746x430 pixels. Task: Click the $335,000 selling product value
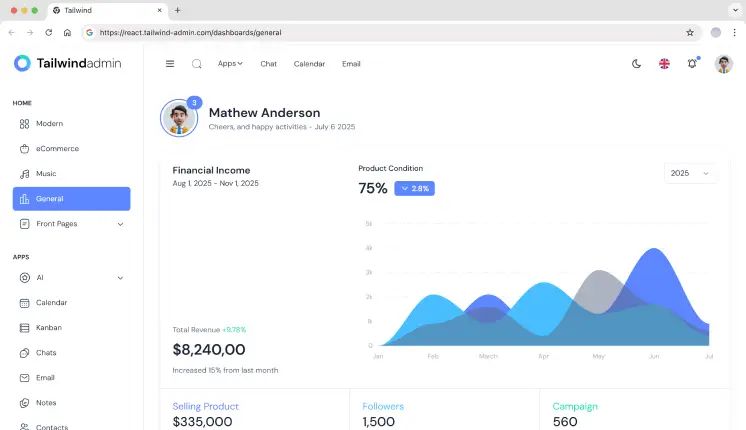(202, 421)
